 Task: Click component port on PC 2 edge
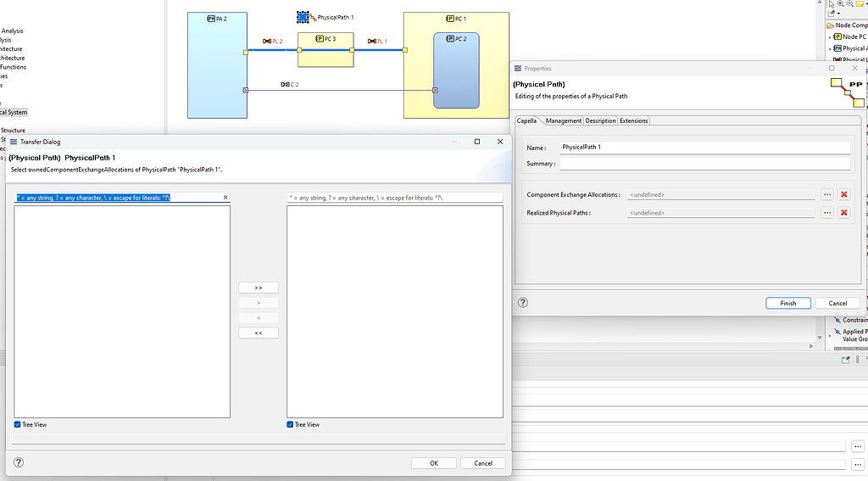[435, 90]
